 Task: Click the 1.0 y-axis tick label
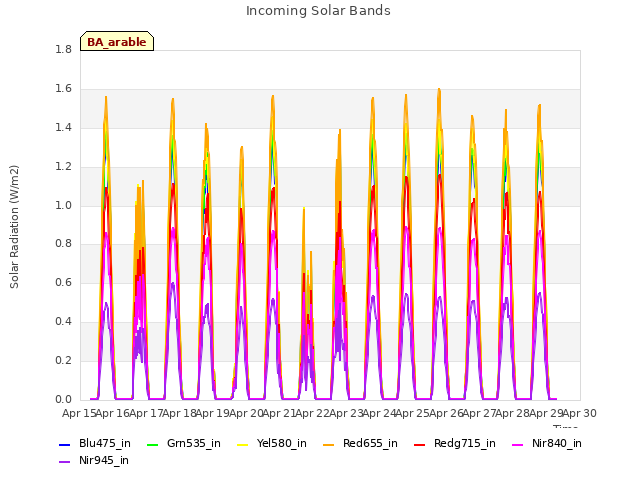point(63,205)
